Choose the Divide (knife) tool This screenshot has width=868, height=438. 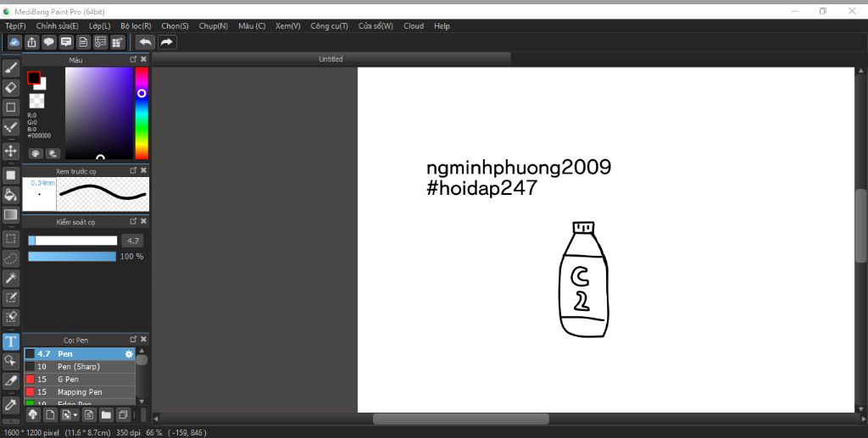point(10,380)
